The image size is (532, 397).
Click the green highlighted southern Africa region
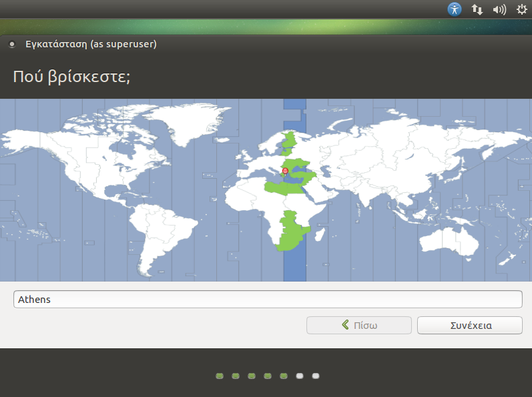point(290,234)
